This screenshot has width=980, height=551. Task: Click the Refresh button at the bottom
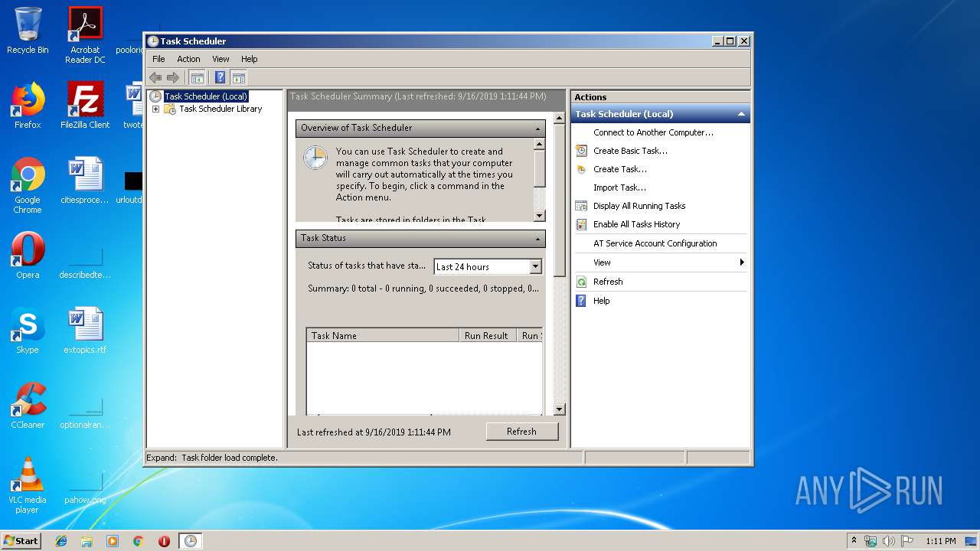click(x=521, y=432)
